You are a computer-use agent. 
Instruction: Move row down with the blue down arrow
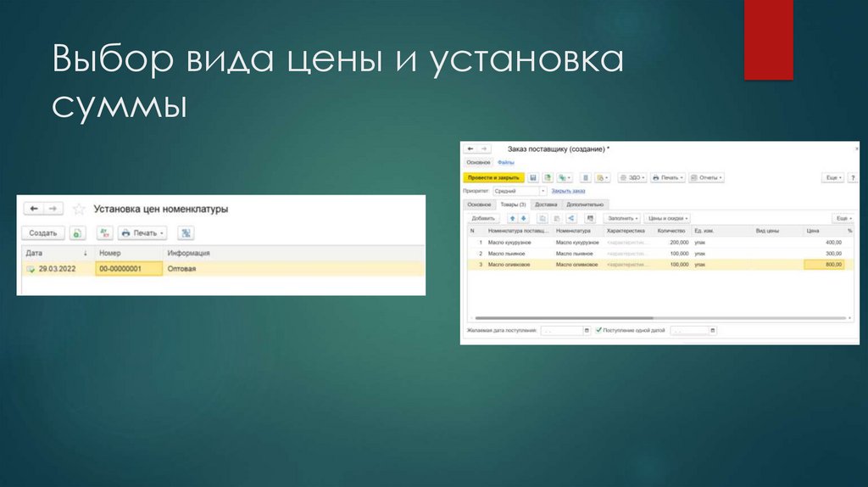[523, 218]
